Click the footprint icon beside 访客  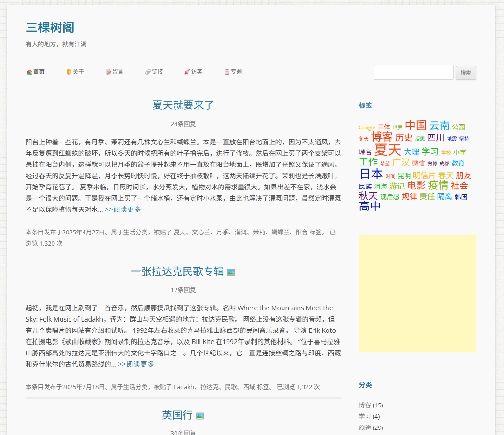pyautogui.click(x=187, y=72)
